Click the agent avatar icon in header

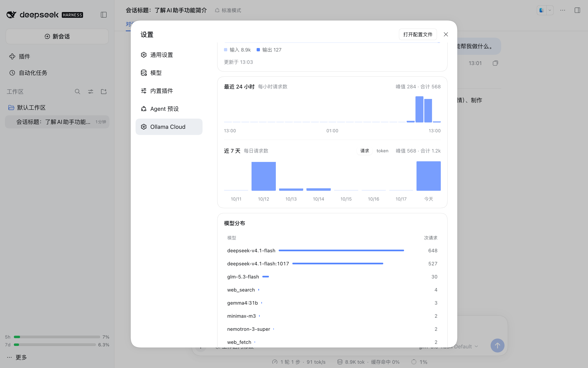click(x=542, y=10)
